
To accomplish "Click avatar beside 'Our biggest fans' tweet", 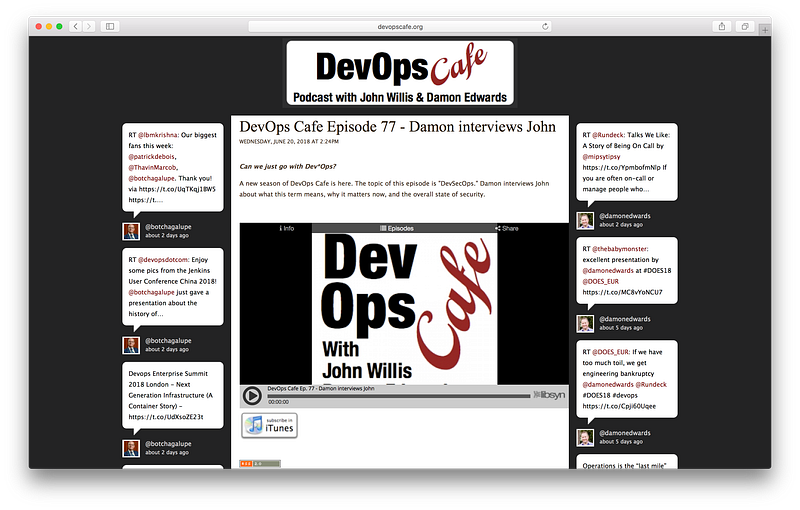I will tap(131, 231).
